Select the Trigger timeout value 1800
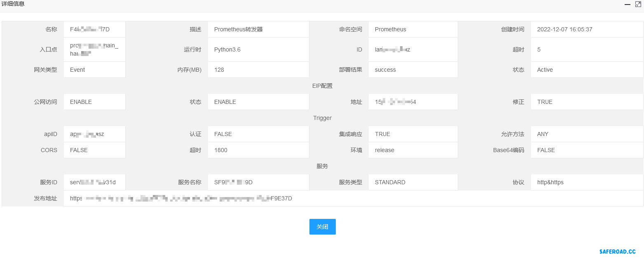Screen dimensions: 644x263 point(221,150)
